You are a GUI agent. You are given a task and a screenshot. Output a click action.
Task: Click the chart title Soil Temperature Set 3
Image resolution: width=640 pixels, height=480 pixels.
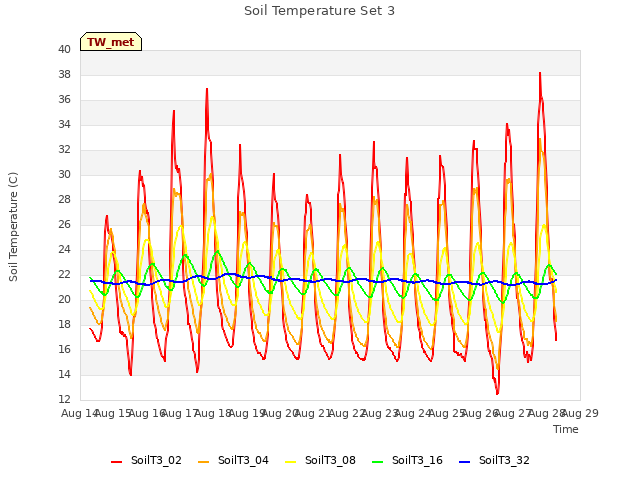pos(320,11)
